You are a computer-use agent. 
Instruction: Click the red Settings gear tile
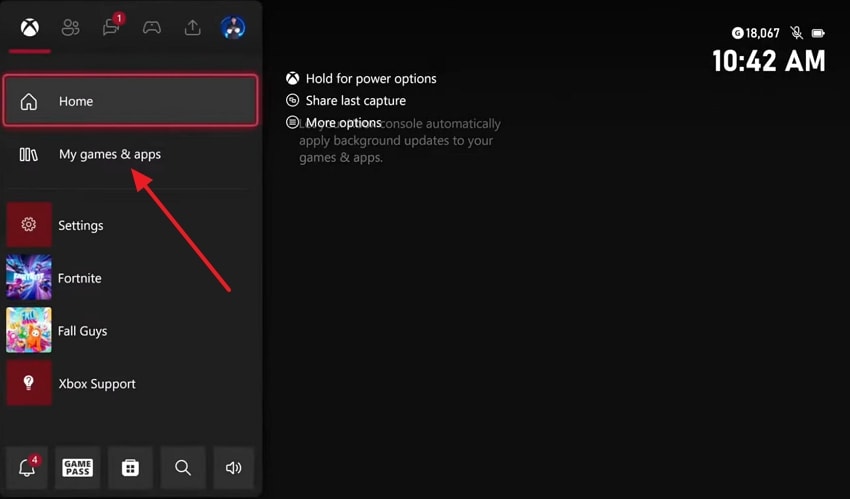click(x=29, y=225)
